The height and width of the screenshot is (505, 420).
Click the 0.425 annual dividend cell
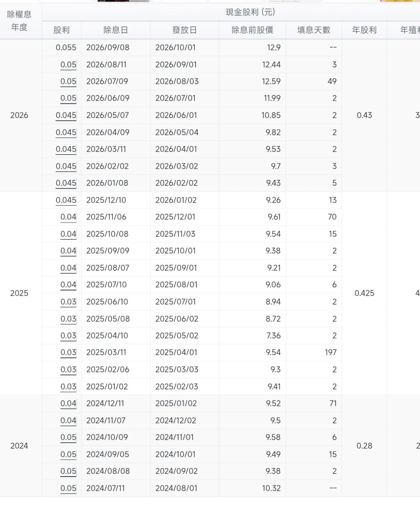(364, 293)
